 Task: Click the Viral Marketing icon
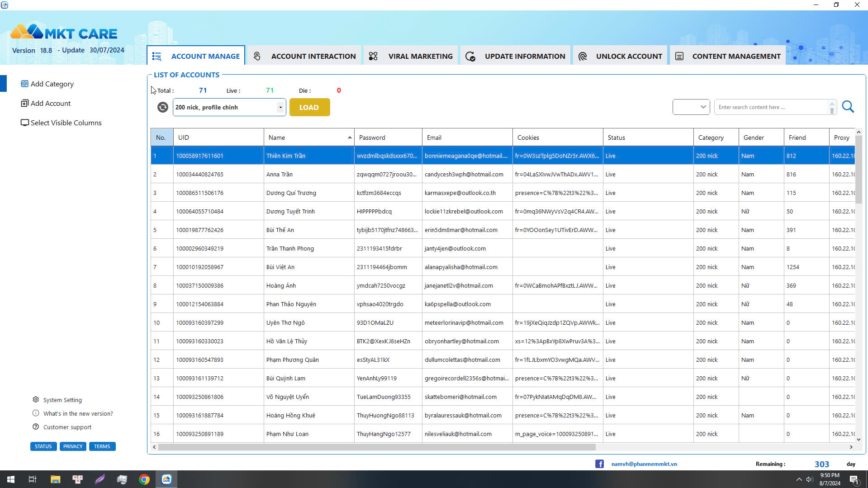(x=373, y=57)
